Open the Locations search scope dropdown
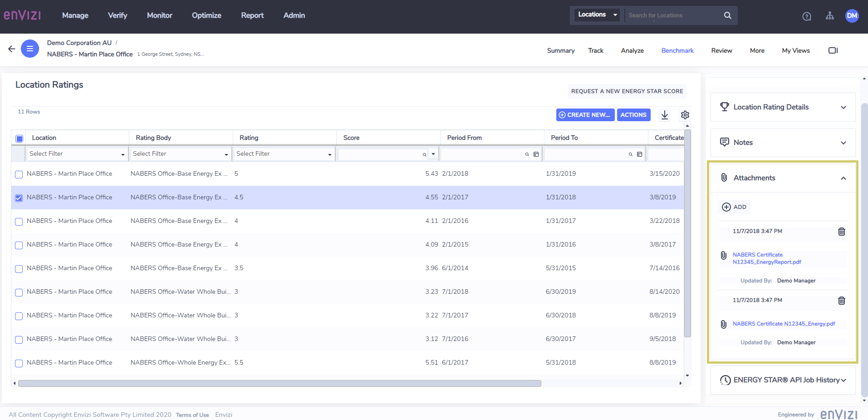This screenshot has height=420, width=868. [x=597, y=15]
